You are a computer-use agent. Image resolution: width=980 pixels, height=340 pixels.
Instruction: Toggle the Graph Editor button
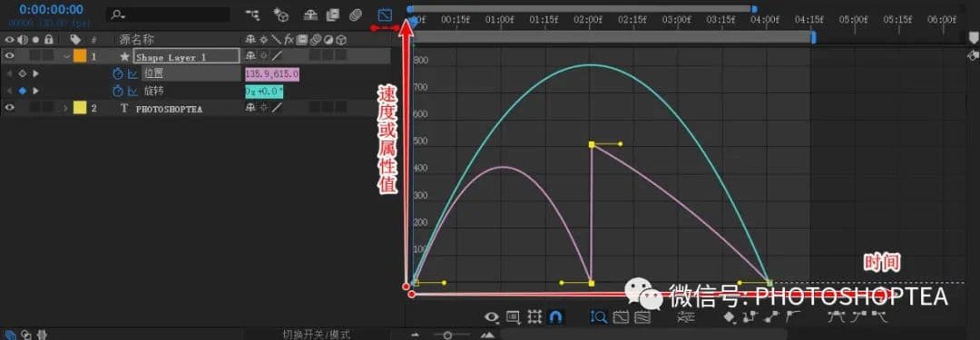click(385, 15)
